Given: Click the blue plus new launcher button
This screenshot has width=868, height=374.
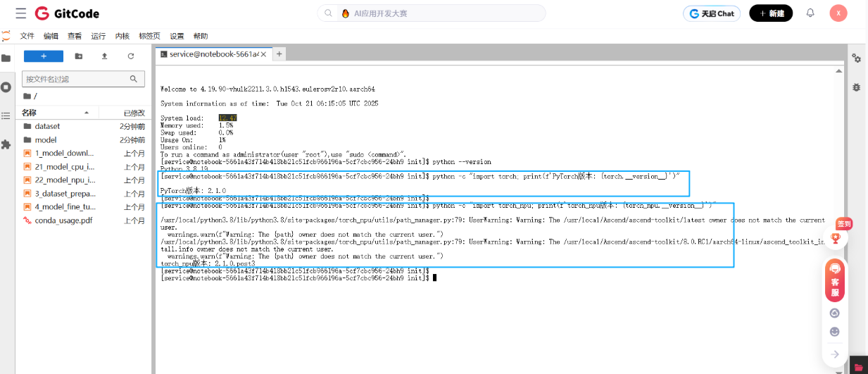Looking at the screenshot, I should [44, 56].
